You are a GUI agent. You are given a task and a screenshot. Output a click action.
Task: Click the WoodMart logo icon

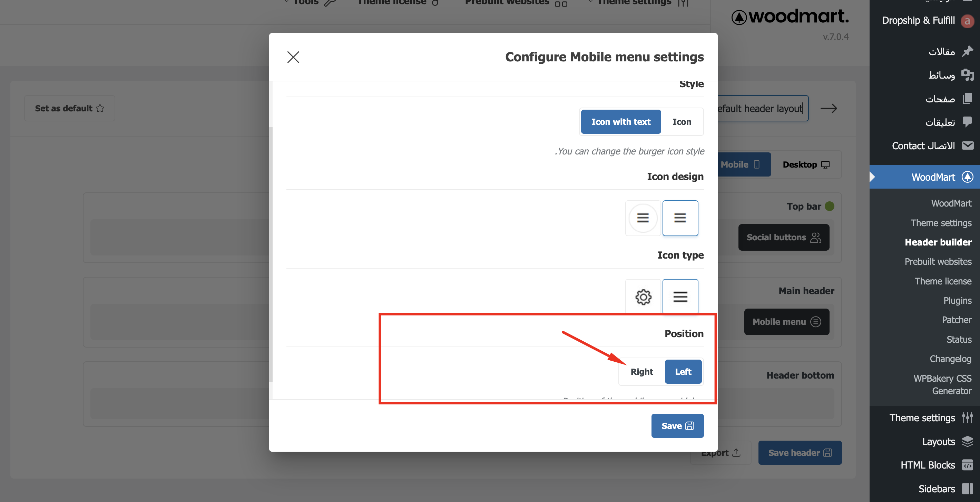[x=739, y=17]
